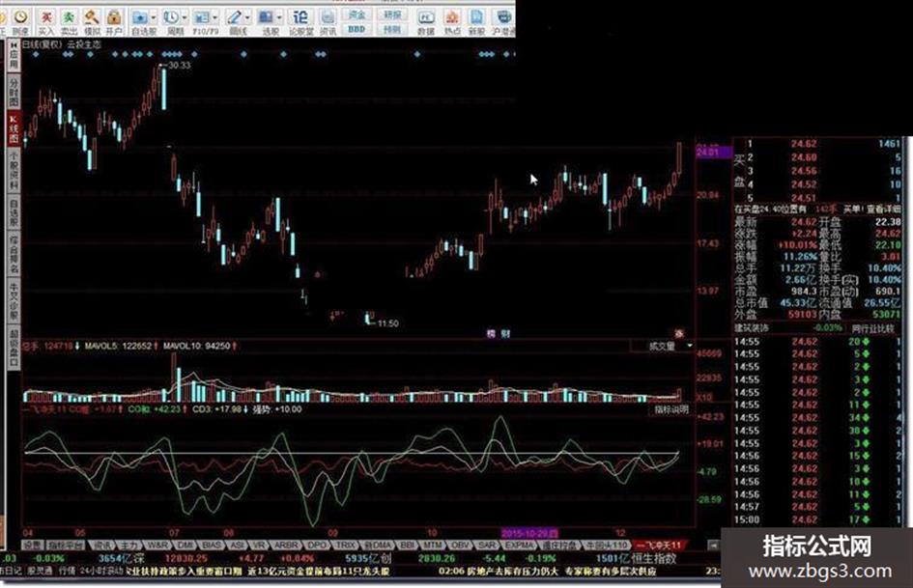Viewport: 913px width, 588px height.
Task: Select the EXPMA indicator tab
Action: [520, 546]
